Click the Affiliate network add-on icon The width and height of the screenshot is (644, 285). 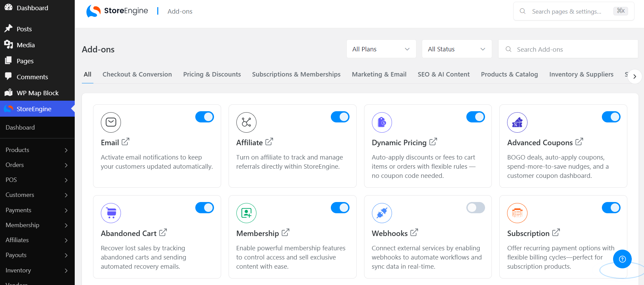click(246, 122)
